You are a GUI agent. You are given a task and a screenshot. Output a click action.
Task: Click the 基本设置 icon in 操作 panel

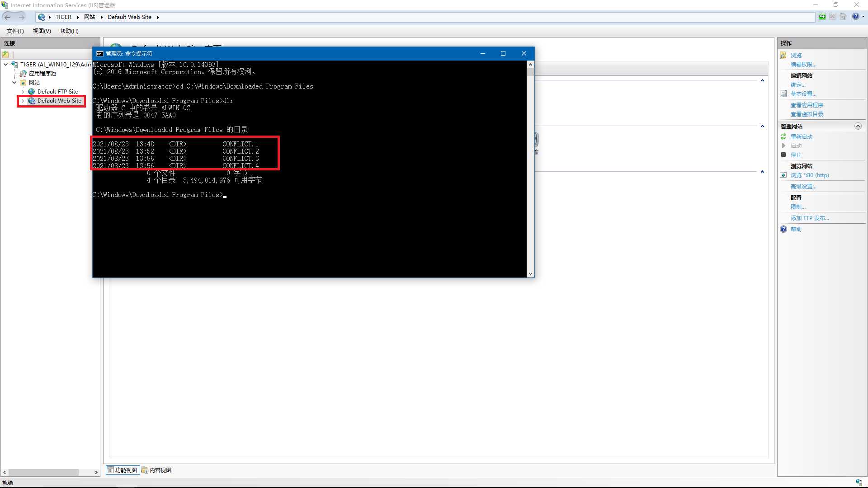(783, 94)
